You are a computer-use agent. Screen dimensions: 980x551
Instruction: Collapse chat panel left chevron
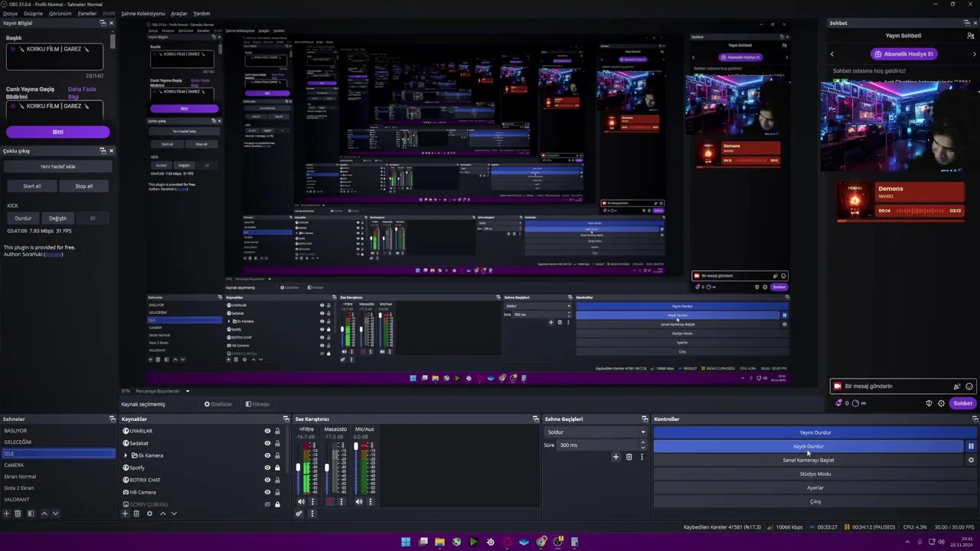click(832, 54)
